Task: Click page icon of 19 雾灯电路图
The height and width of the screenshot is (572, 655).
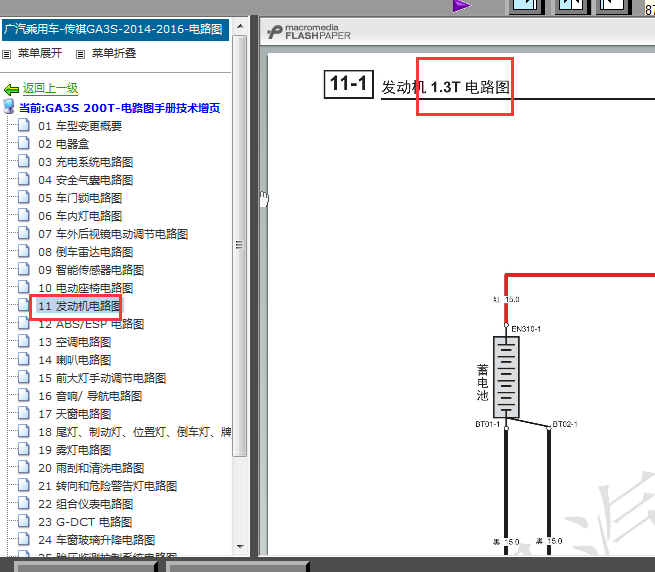Action: coord(24,449)
